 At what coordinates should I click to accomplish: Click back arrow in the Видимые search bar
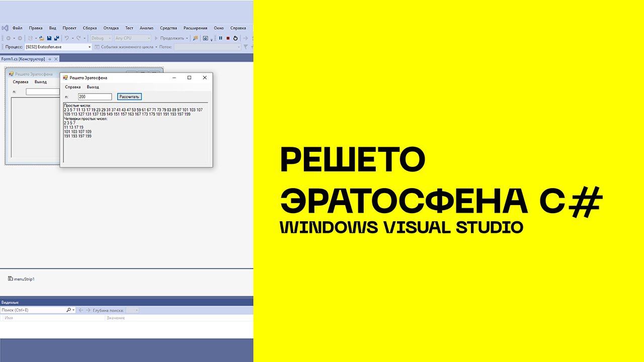(x=81, y=310)
